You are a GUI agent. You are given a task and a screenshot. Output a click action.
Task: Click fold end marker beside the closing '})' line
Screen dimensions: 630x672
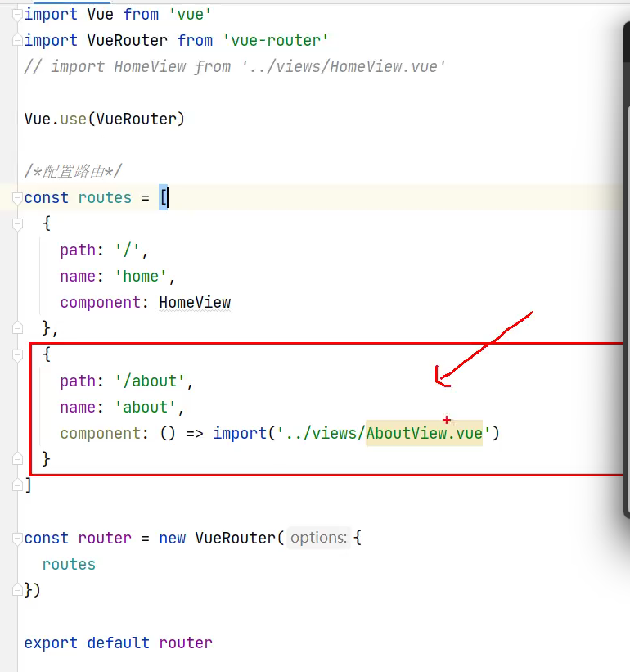[x=17, y=590]
